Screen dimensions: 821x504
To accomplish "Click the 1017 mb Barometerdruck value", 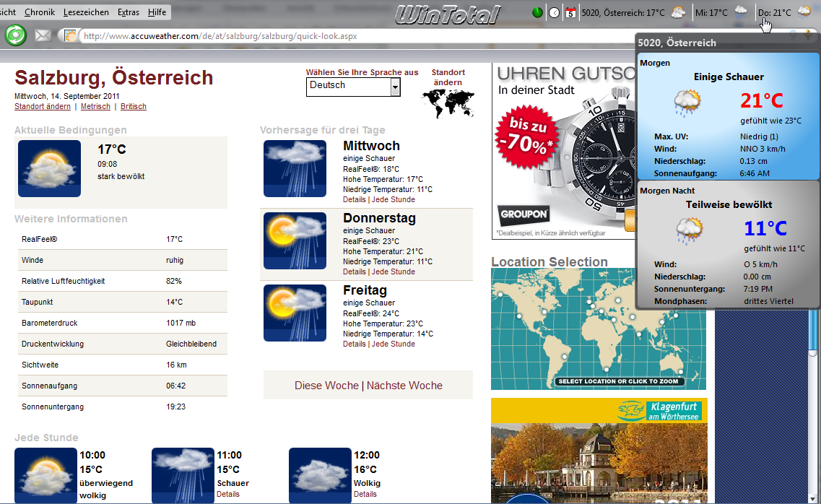I will [x=181, y=323].
